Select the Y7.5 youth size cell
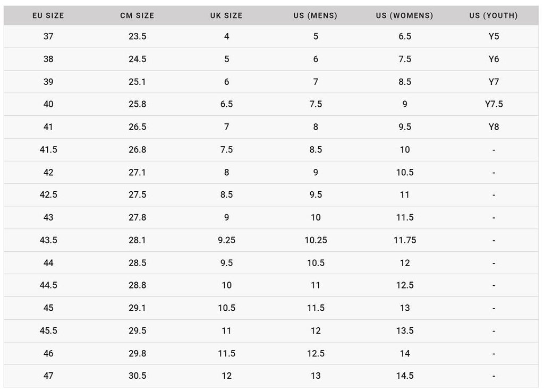 (x=494, y=104)
